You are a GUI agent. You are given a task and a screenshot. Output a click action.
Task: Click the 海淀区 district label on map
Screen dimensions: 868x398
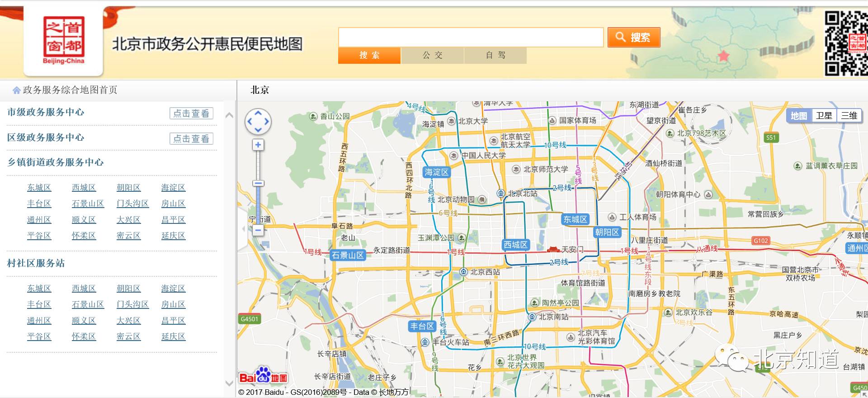[x=436, y=172]
